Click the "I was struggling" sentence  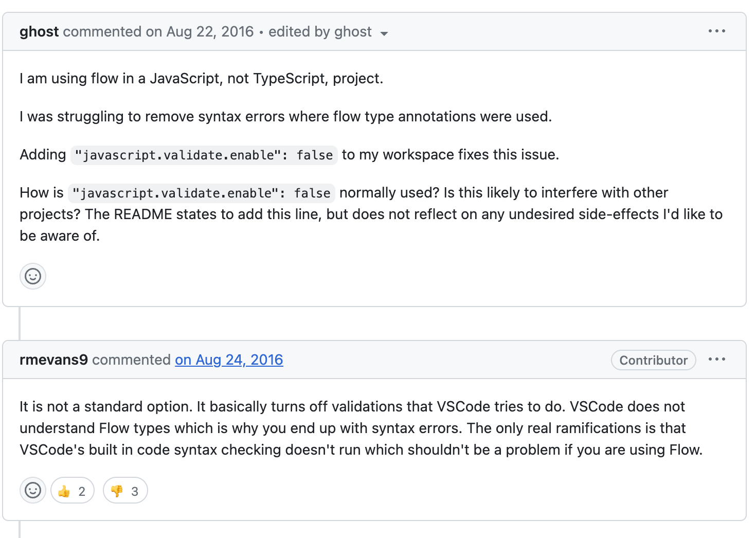[285, 117]
